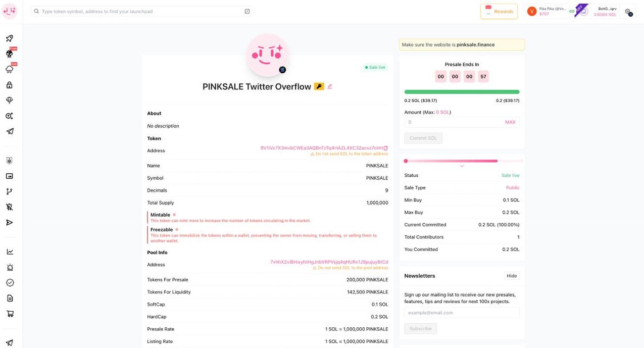
Task: Open the crossed-out robot icon in sidebar
Action: pyautogui.click(x=9, y=207)
